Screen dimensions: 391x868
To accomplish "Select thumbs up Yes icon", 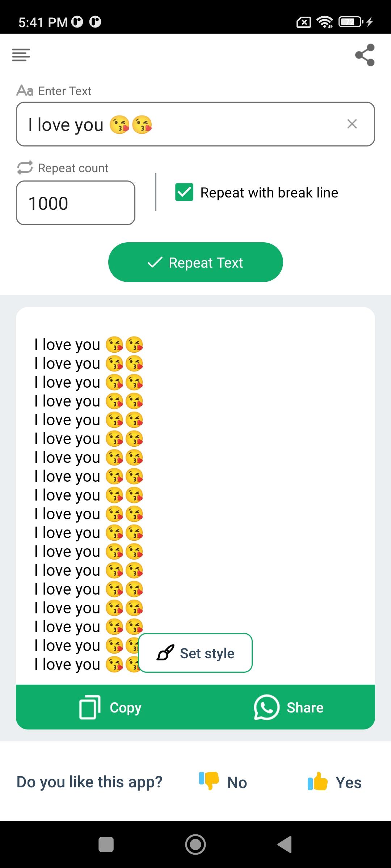I will coord(318,781).
